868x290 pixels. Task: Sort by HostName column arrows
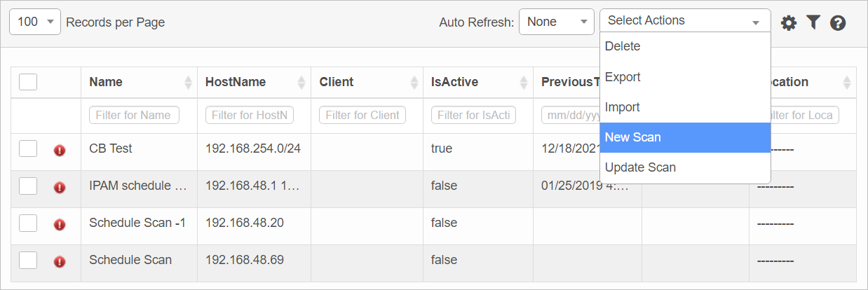(x=301, y=83)
